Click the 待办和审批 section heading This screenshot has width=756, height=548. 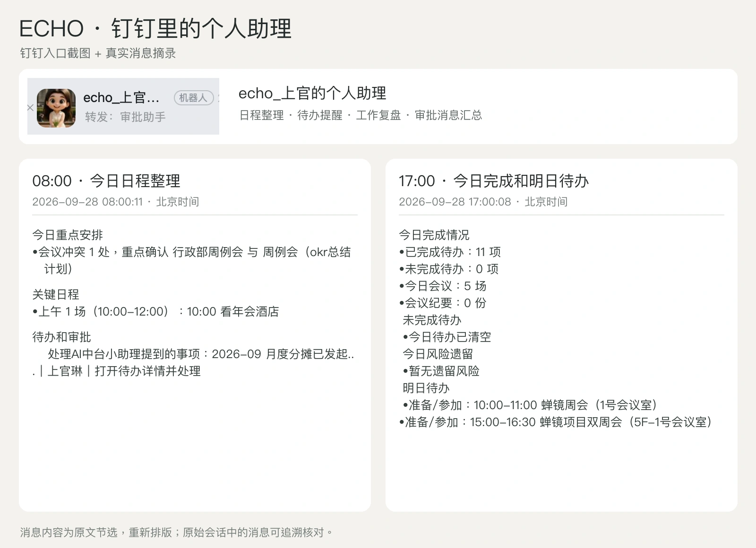point(61,337)
